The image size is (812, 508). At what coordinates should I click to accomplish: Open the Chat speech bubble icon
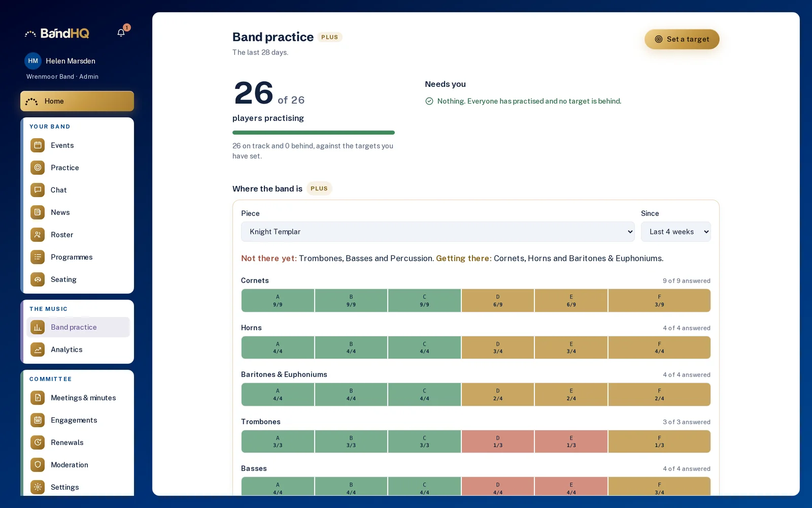click(38, 190)
